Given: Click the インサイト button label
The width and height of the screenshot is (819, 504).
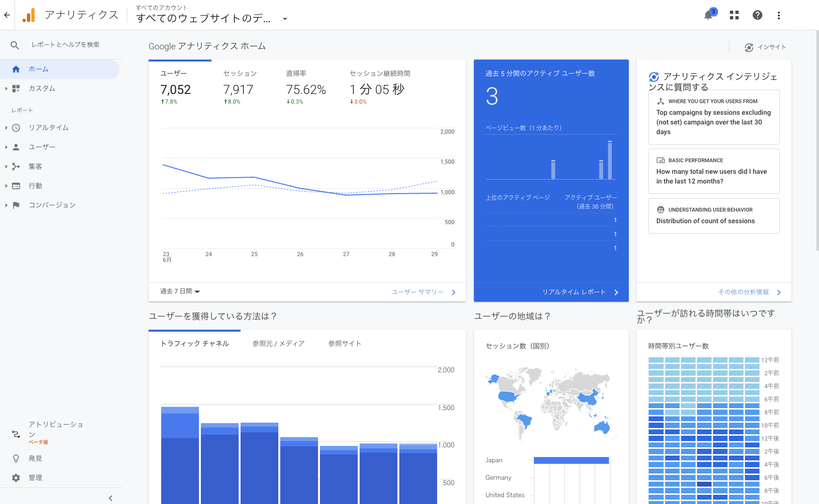Looking at the screenshot, I should point(772,47).
